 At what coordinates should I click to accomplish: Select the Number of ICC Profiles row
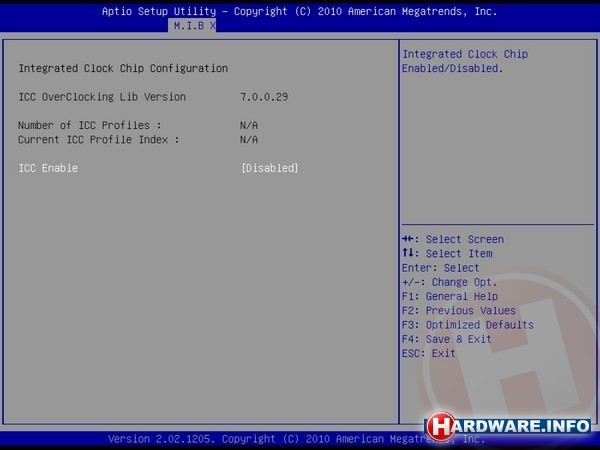pos(90,125)
